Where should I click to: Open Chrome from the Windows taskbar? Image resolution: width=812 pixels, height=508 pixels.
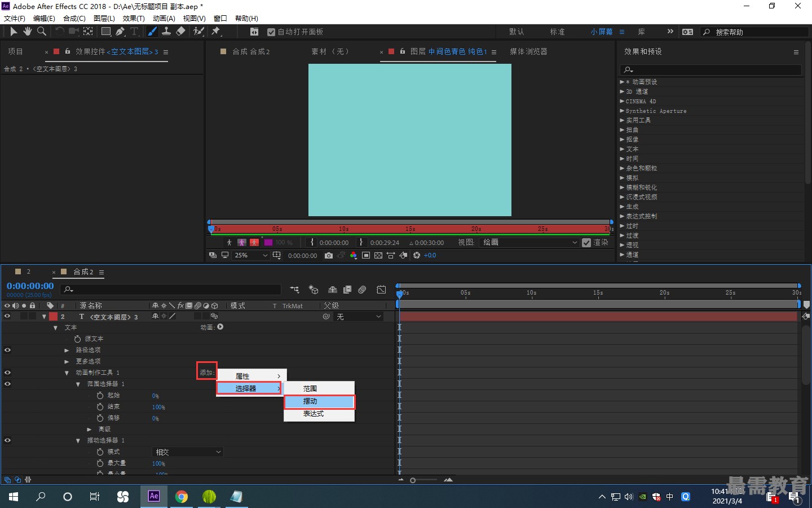coord(181,497)
